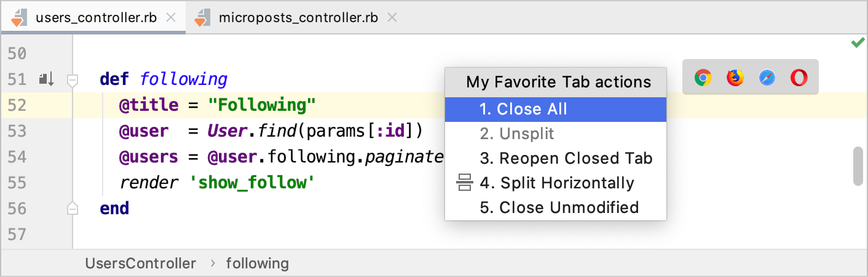Screen dimensions: 868x277
Task: Close the microposts_controller.rb tab
Action: click(x=392, y=17)
